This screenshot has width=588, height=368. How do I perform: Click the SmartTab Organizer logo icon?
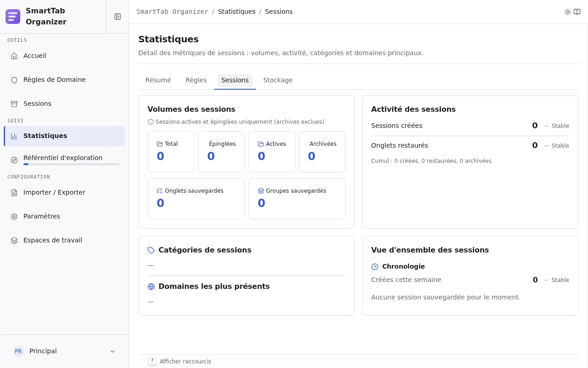pos(13,17)
